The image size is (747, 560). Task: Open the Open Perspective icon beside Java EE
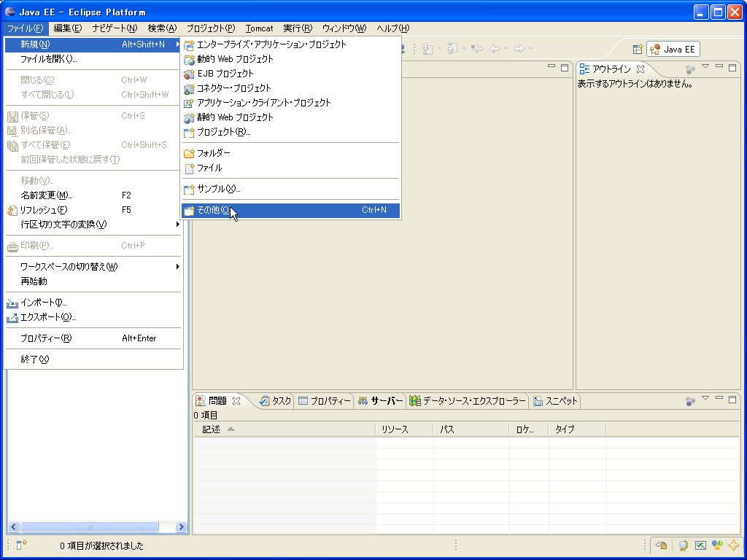pyautogui.click(x=638, y=49)
